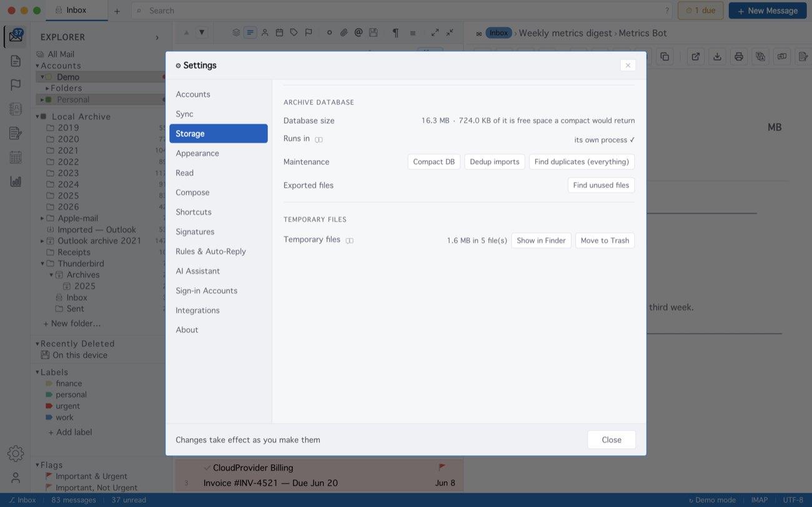Collapse the Recently Deleted section
Image resolution: width=812 pixels, height=507 pixels.
pyautogui.click(x=37, y=344)
